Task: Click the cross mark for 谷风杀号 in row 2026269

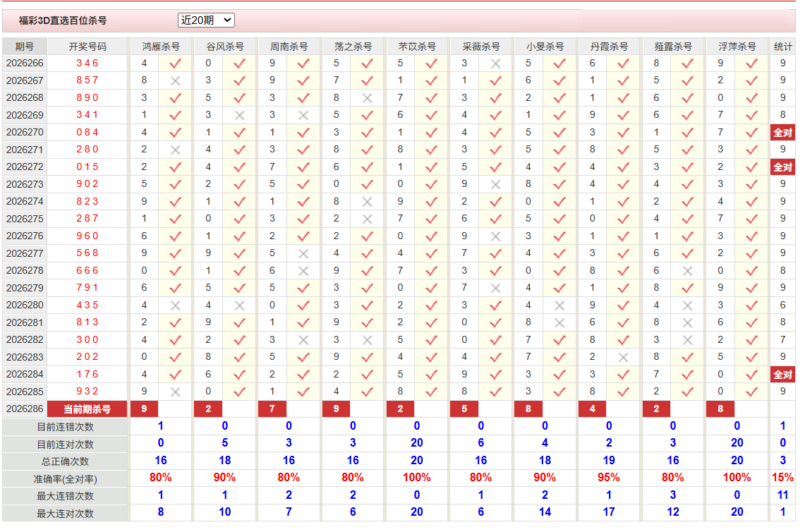Action: (x=239, y=116)
